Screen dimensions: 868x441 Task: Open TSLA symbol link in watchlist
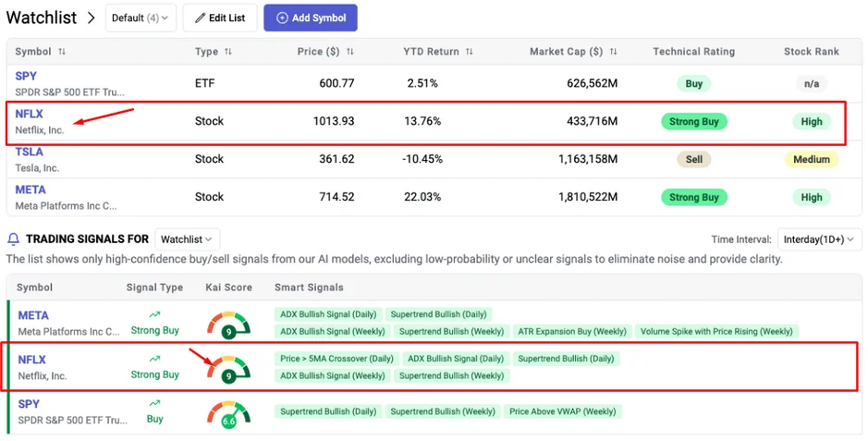[x=29, y=152]
